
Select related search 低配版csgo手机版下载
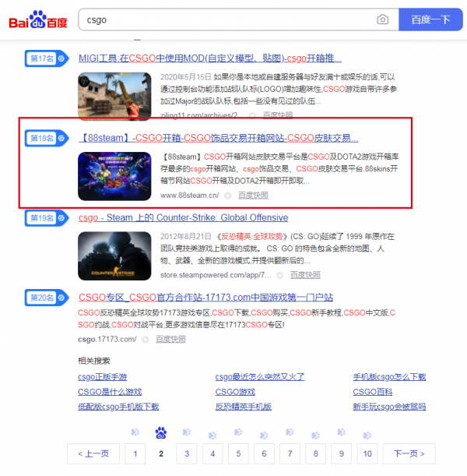click(118, 407)
